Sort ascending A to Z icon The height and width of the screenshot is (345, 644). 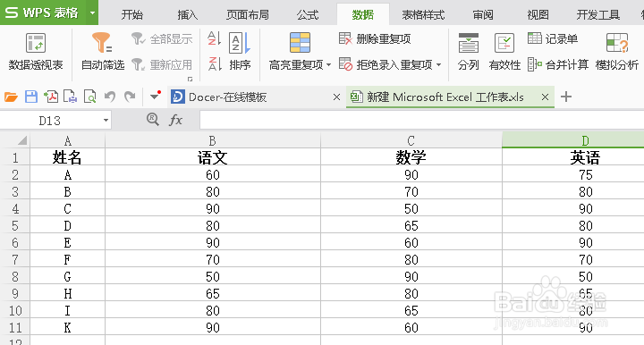(214, 38)
